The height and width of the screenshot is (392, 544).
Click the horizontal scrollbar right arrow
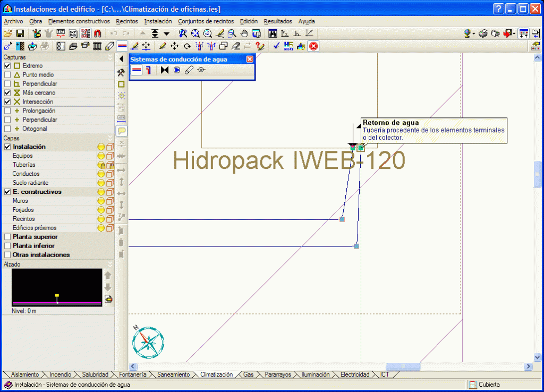click(528, 367)
